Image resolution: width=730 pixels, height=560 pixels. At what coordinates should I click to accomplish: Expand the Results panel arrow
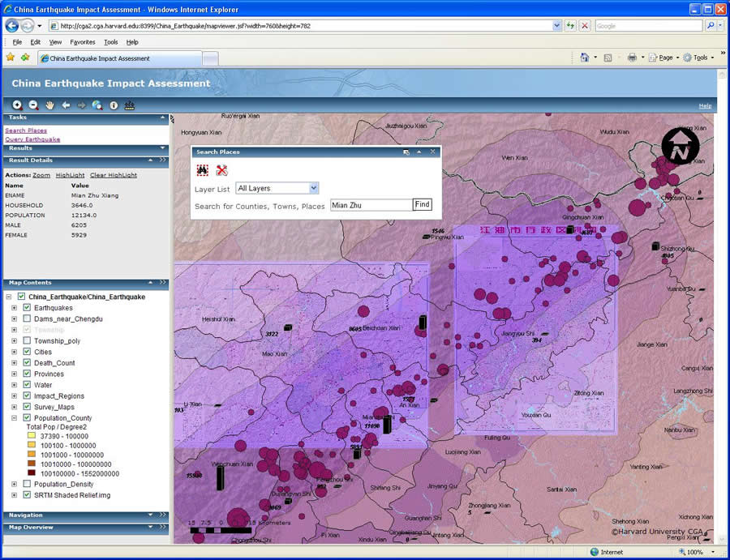pos(162,148)
